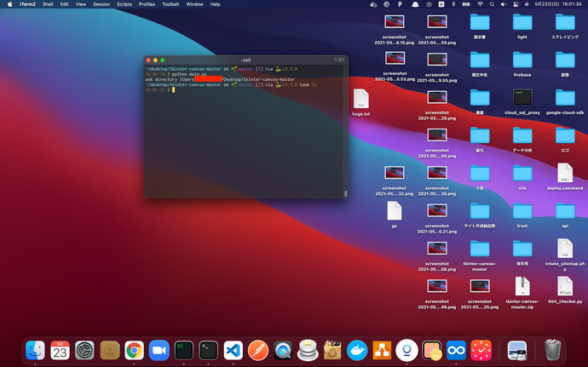Open the Shell menu
This screenshot has height=367, width=588.
48,4
